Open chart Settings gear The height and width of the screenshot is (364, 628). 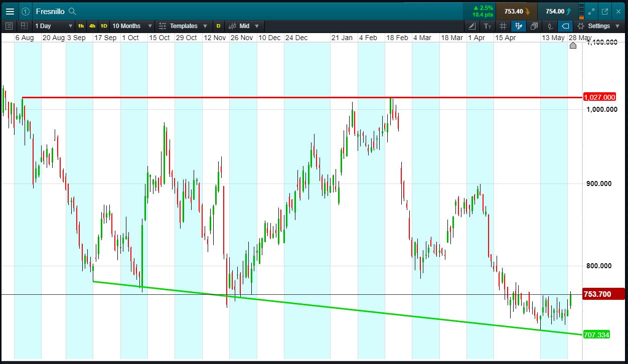(x=581, y=26)
